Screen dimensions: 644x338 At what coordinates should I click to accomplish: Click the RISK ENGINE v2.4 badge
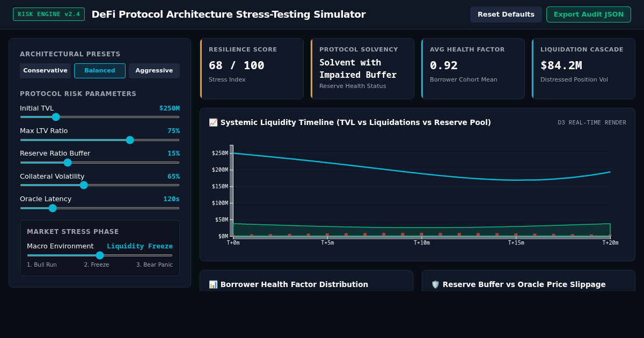pos(49,14)
